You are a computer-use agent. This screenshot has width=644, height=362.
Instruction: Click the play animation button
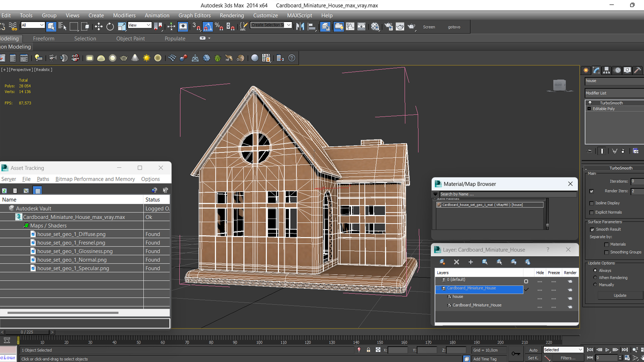tap(607, 350)
